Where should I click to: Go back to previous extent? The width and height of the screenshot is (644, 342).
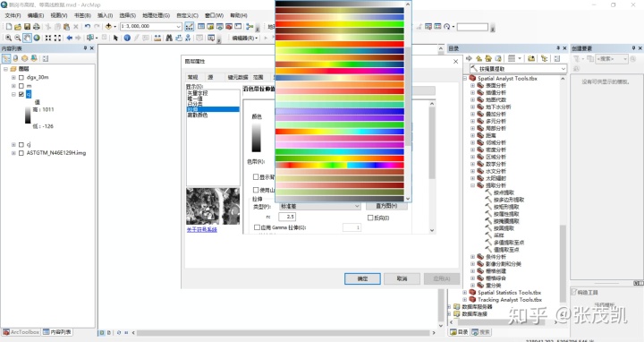[x=70, y=38]
